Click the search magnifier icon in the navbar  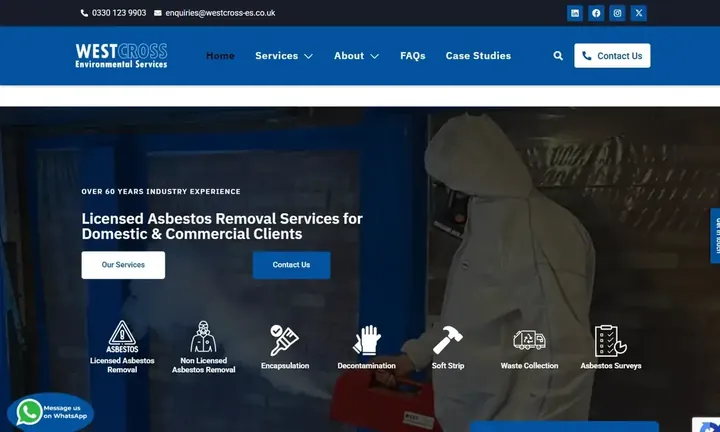pyautogui.click(x=558, y=56)
